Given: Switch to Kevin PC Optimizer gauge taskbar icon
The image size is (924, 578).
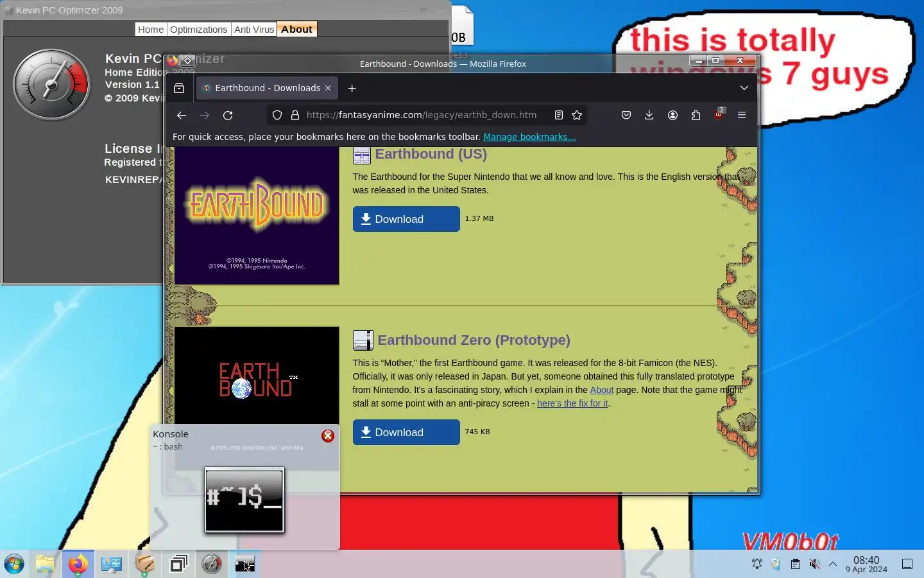Looking at the screenshot, I should (x=212, y=565).
